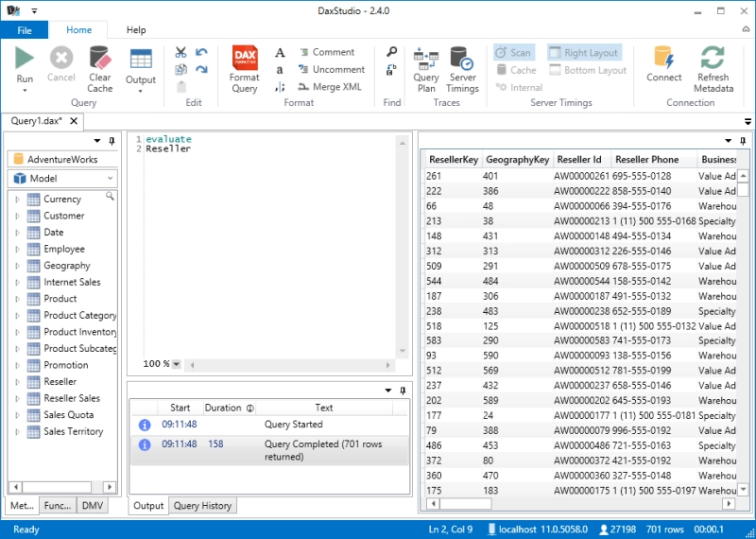This screenshot has width=756, height=539.
Task: Click the results vertical scrollbar down arrow
Action: [x=743, y=490]
